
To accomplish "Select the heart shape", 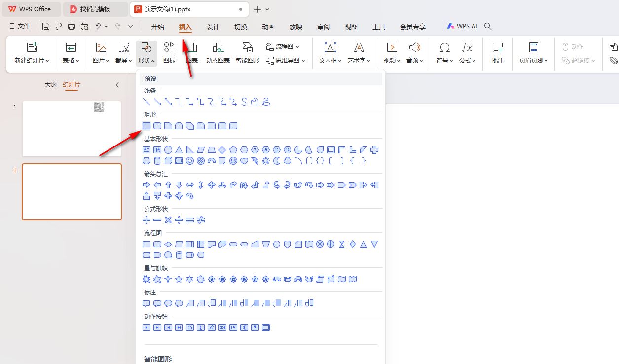I will [243, 160].
